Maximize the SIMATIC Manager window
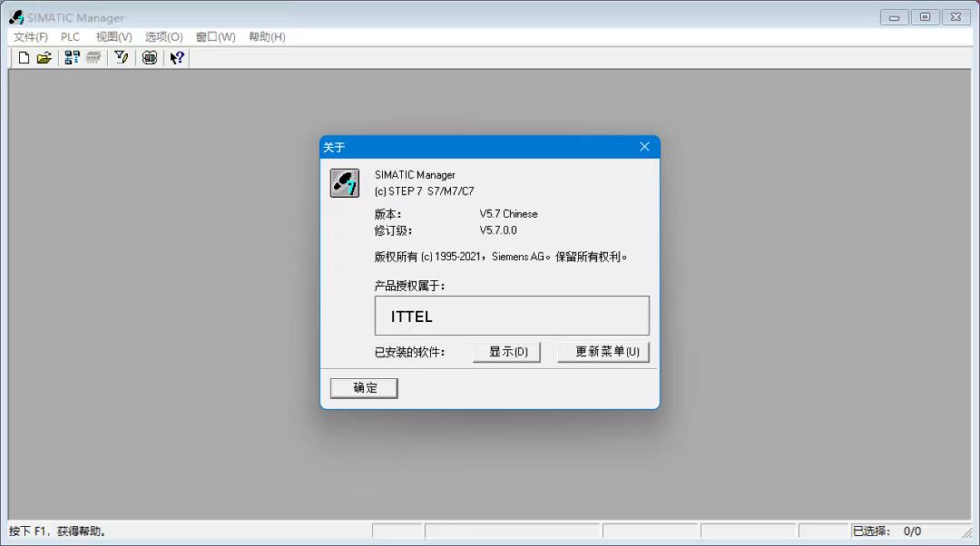Viewport: 980px width, 546px height. coord(925,17)
